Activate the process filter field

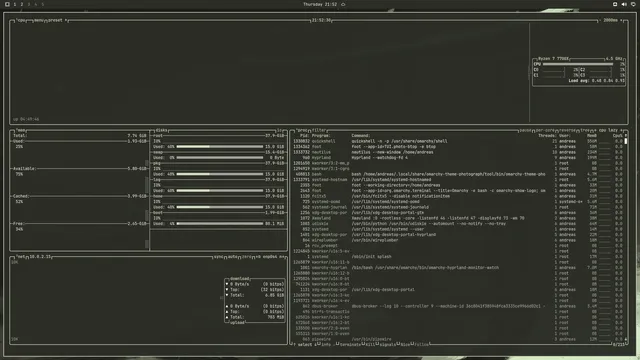320,130
